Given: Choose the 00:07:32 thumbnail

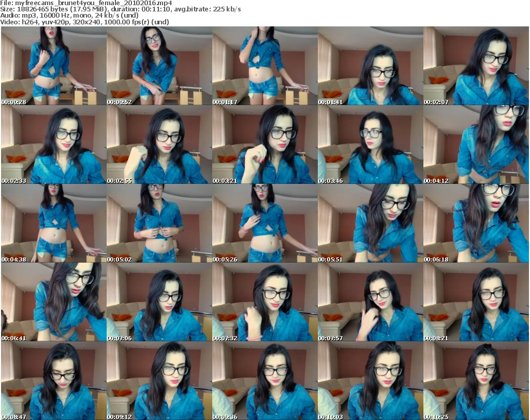Looking at the screenshot, I should click(264, 302).
